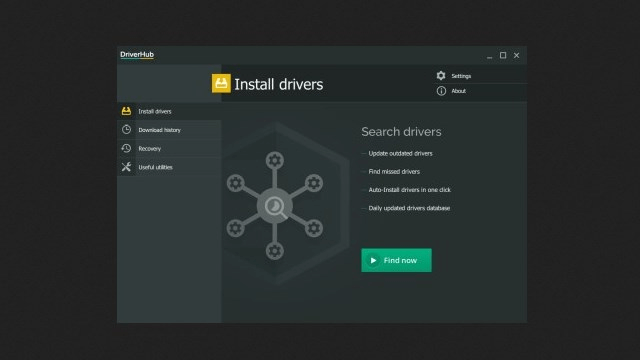Open the Settings label

pos(461,76)
